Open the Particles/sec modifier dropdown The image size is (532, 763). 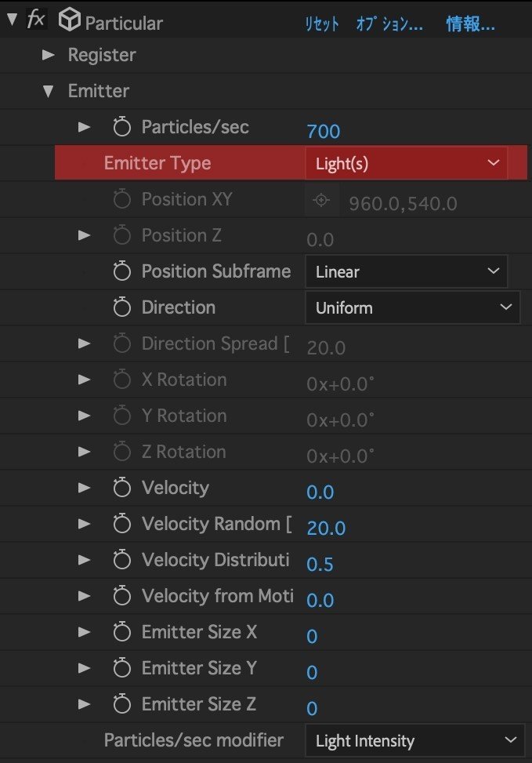pos(414,740)
